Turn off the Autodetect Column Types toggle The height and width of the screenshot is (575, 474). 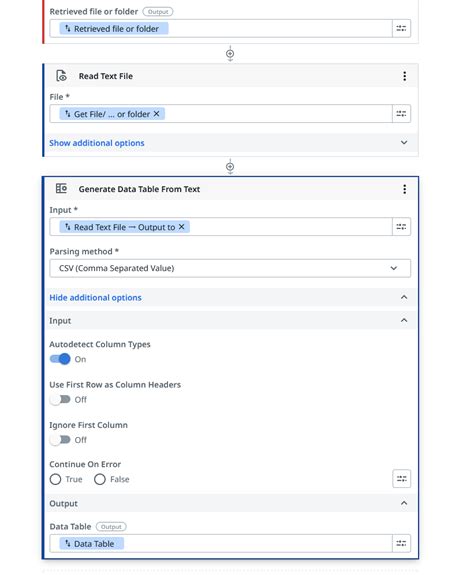click(60, 359)
